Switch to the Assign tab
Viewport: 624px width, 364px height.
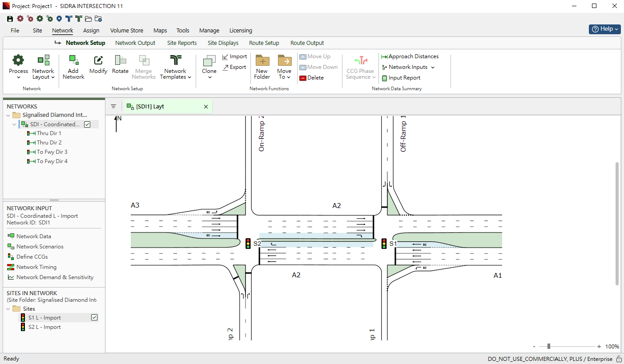[91, 31]
